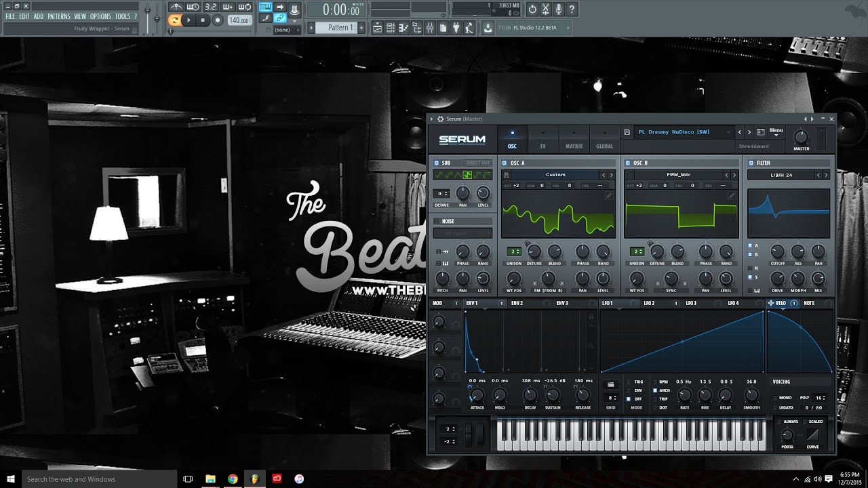Toggle the OSC A enable switch

pos(505,163)
